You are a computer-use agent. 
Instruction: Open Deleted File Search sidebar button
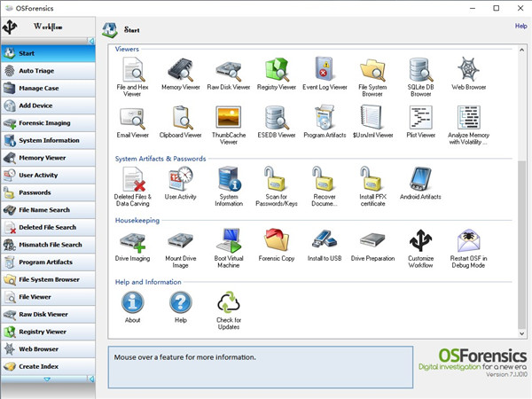[x=48, y=227]
